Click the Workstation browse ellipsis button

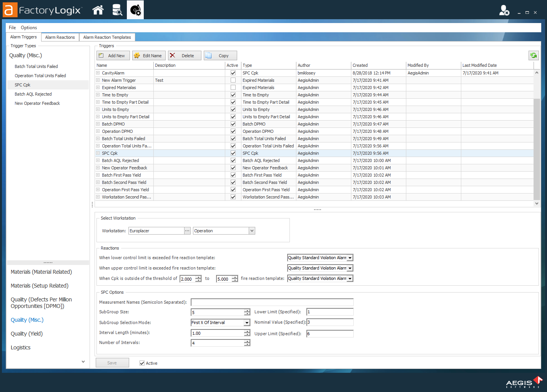pos(187,231)
